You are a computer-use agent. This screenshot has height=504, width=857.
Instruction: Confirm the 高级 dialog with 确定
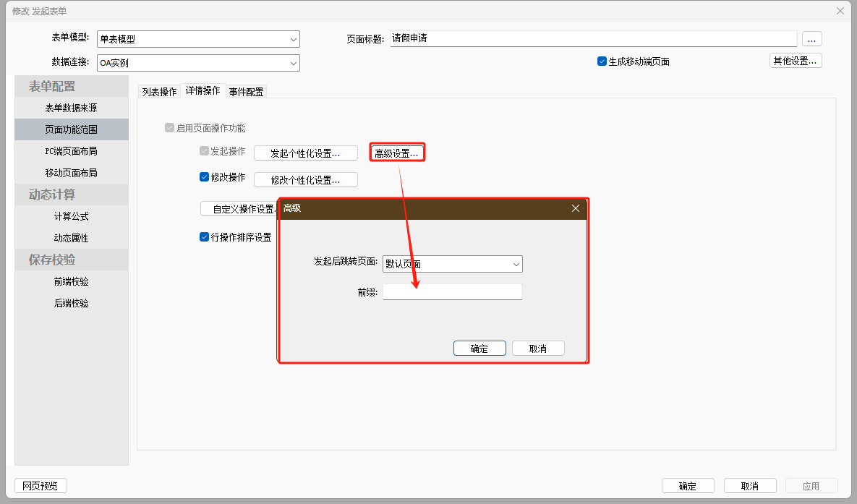click(479, 349)
